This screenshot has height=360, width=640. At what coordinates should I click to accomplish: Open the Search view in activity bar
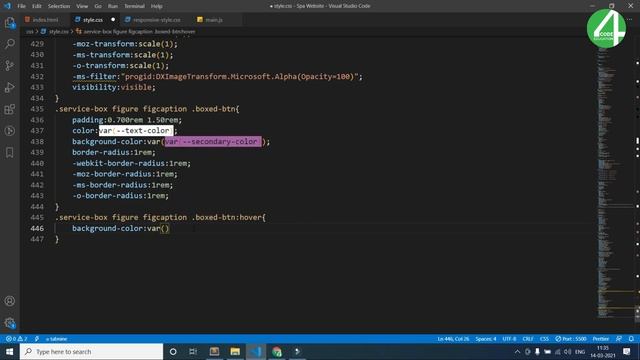click(10, 44)
